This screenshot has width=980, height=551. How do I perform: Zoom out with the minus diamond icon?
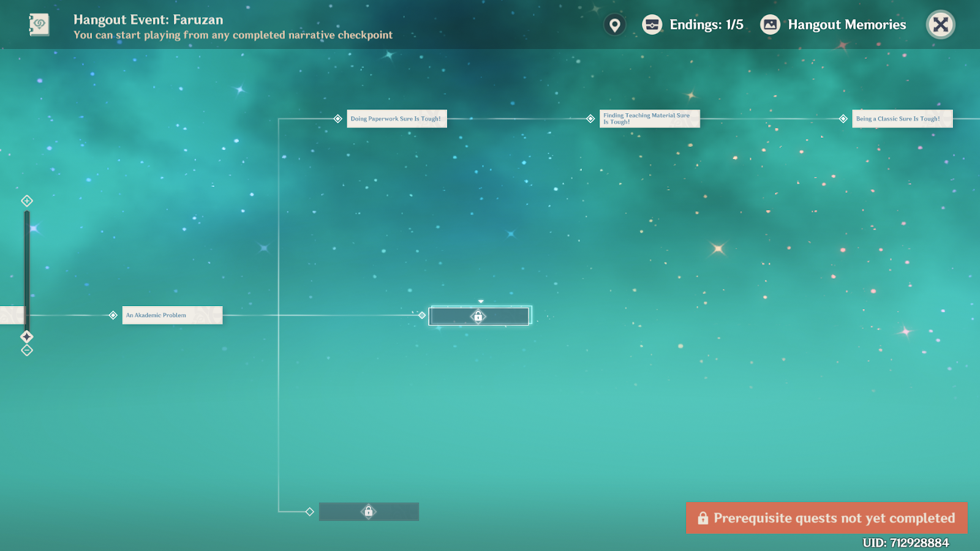pos(27,350)
